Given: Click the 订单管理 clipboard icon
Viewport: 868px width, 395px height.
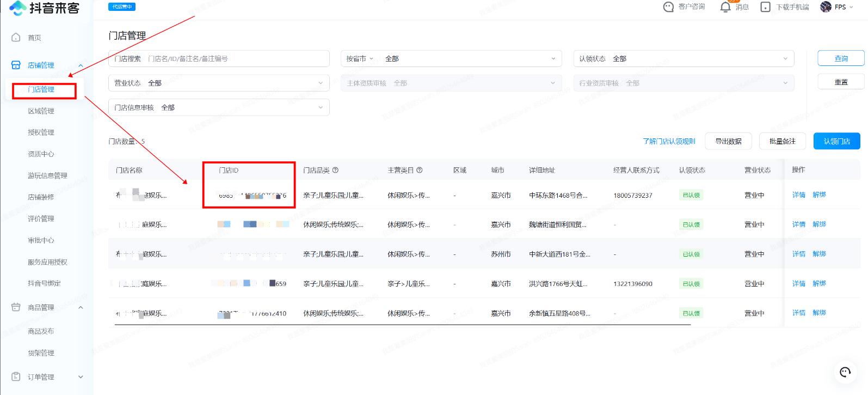Looking at the screenshot, I should tap(16, 376).
